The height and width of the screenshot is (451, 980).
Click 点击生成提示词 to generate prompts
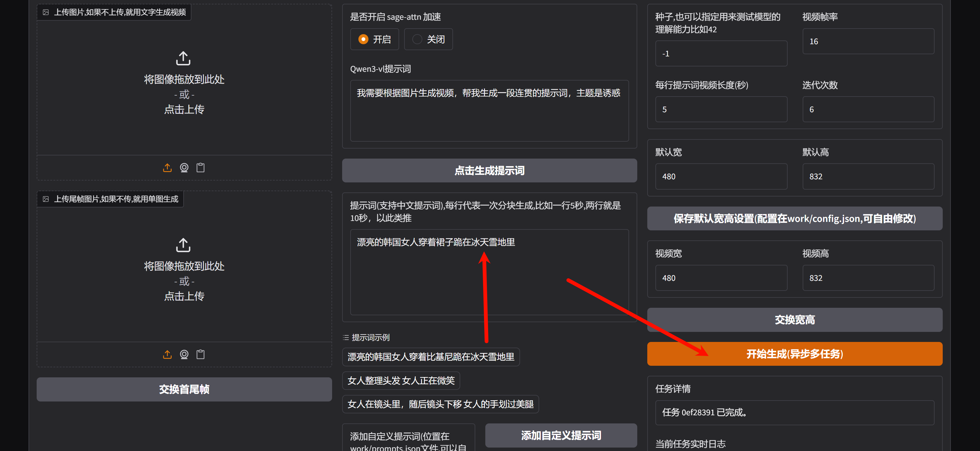coord(490,170)
